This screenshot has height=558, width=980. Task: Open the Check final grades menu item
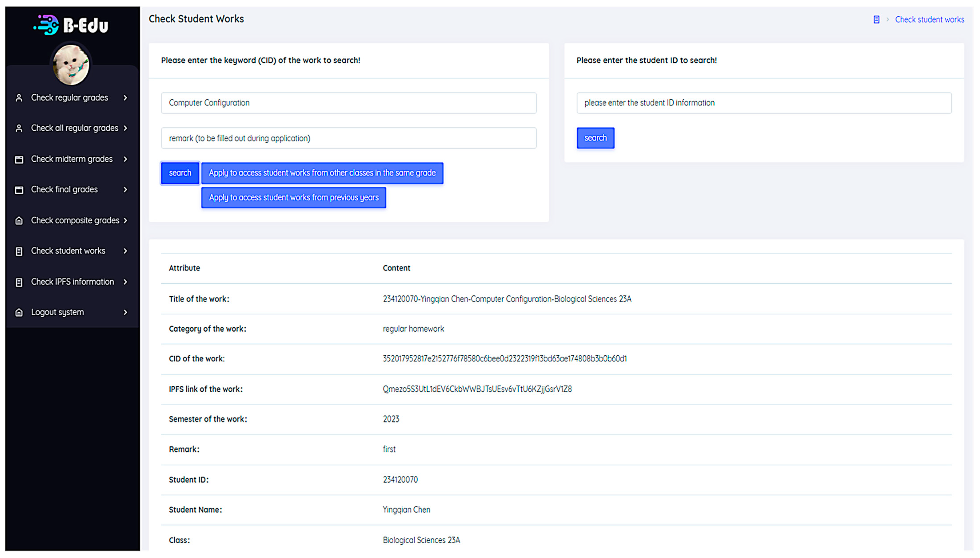tap(64, 189)
